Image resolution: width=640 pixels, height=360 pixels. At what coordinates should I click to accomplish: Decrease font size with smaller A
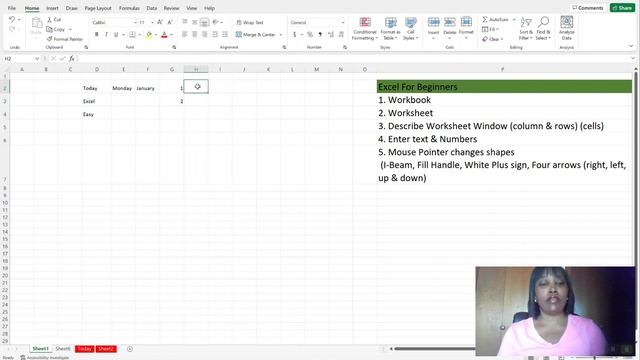170,22
